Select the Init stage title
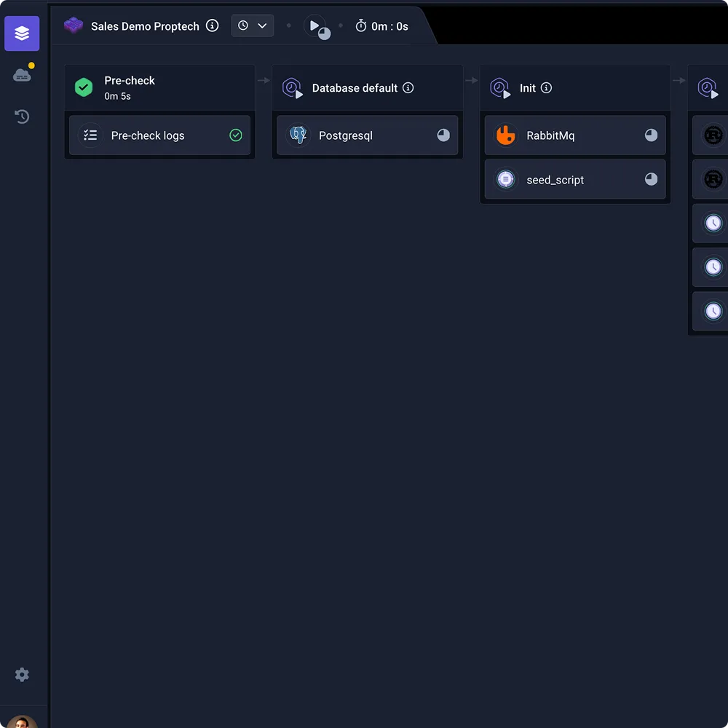The height and width of the screenshot is (728, 728). click(527, 88)
